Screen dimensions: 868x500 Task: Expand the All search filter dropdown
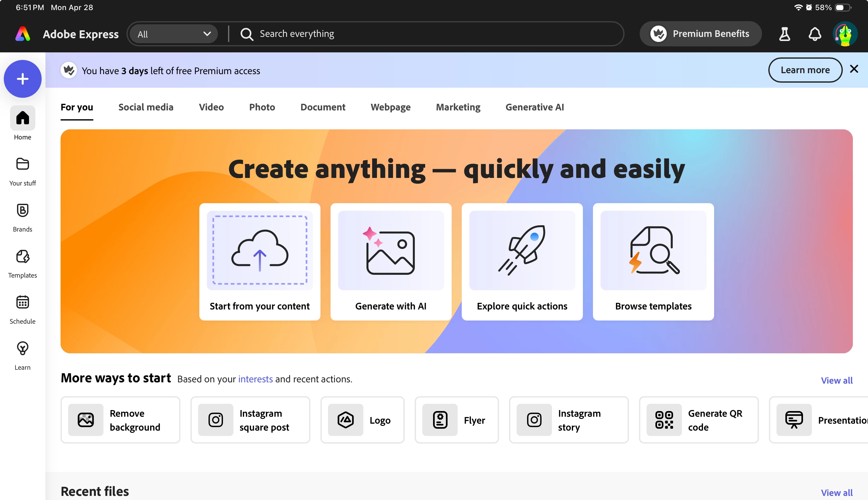click(x=174, y=34)
